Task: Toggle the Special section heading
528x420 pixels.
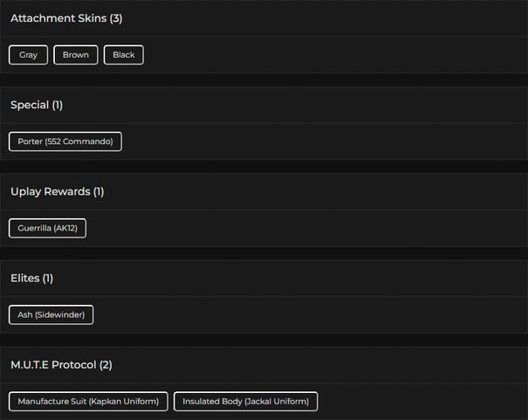Action: (x=29, y=105)
